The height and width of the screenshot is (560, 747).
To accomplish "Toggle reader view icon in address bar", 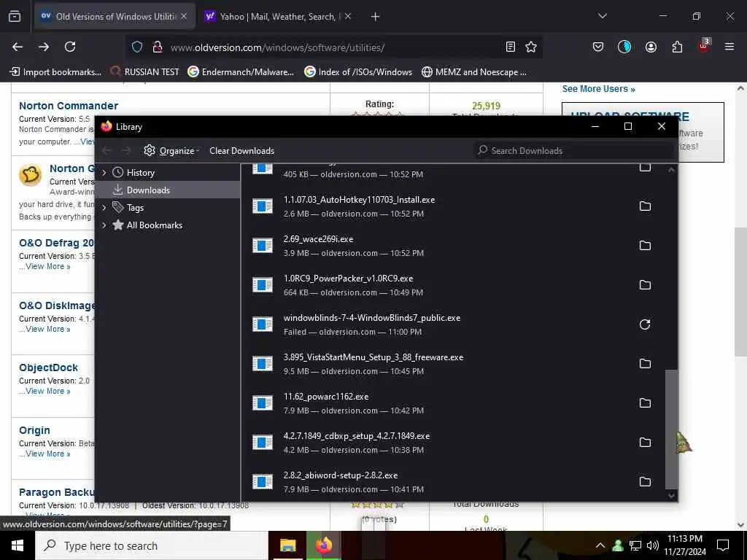I will (x=510, y=47).
